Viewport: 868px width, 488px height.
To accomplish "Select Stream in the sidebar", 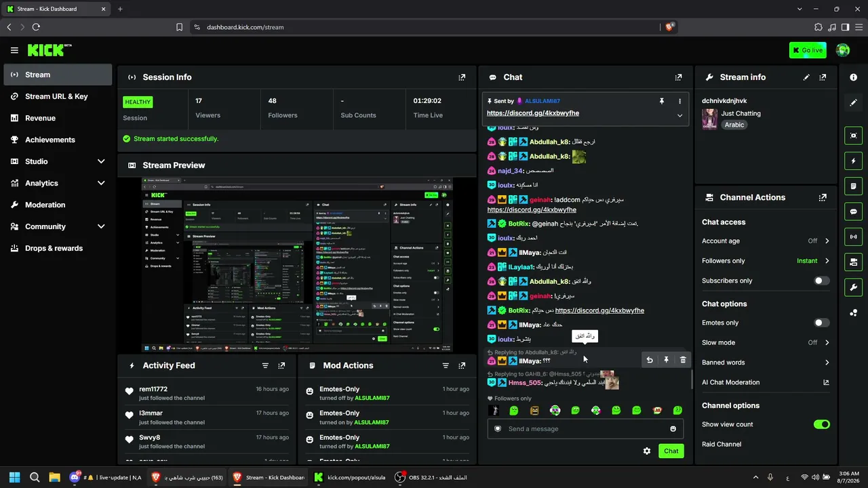I will pyautogui.click(x=58, y=75).
